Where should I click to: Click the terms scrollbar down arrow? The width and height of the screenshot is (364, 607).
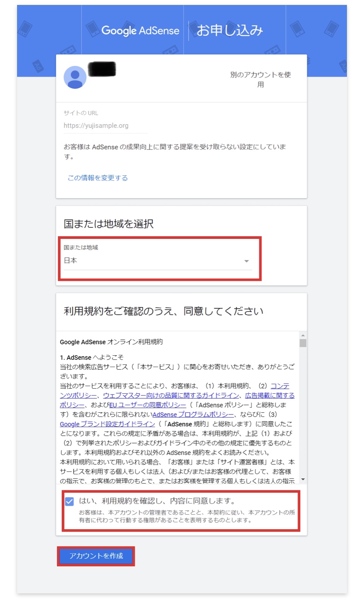point(303,480)
